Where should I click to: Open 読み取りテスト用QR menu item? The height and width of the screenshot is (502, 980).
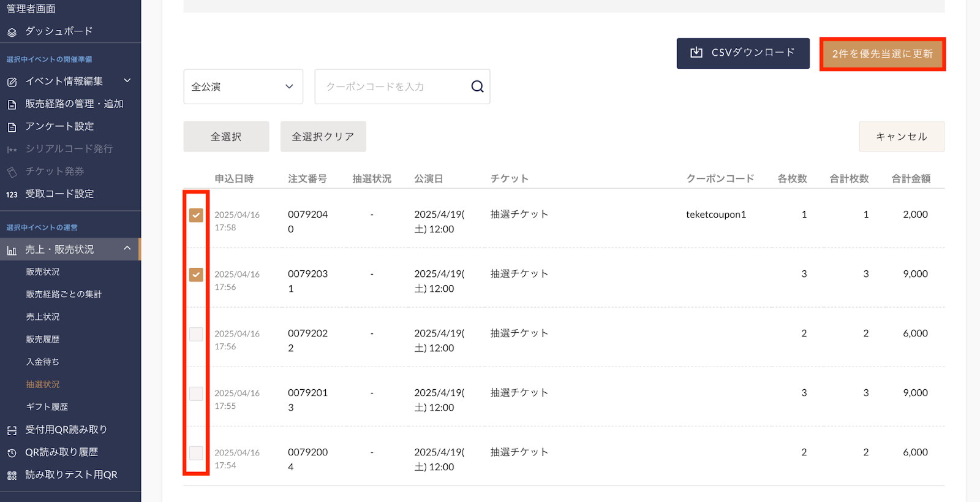point(71,475)
